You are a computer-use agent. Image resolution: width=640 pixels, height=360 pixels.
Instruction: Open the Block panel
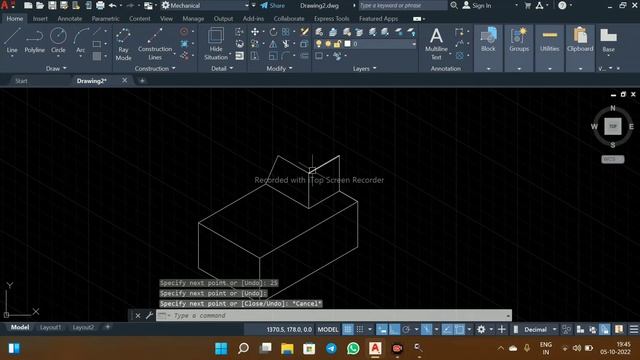488,48
